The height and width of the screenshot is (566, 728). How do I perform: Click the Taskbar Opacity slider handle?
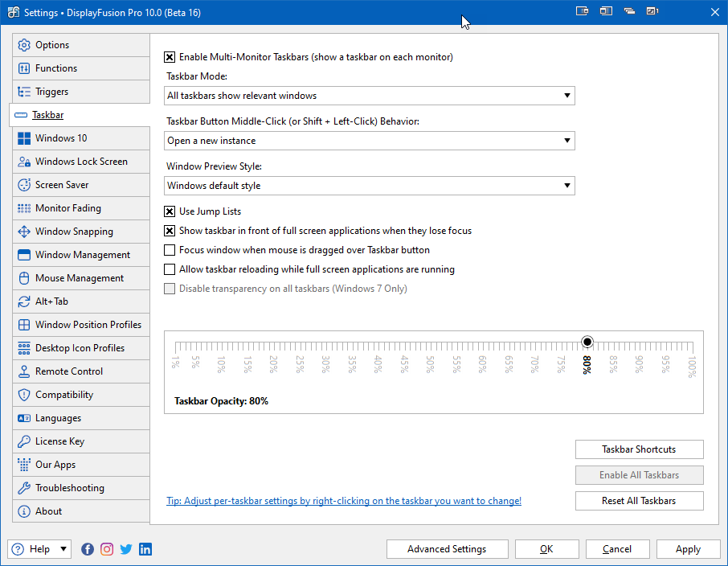[587, 342]
